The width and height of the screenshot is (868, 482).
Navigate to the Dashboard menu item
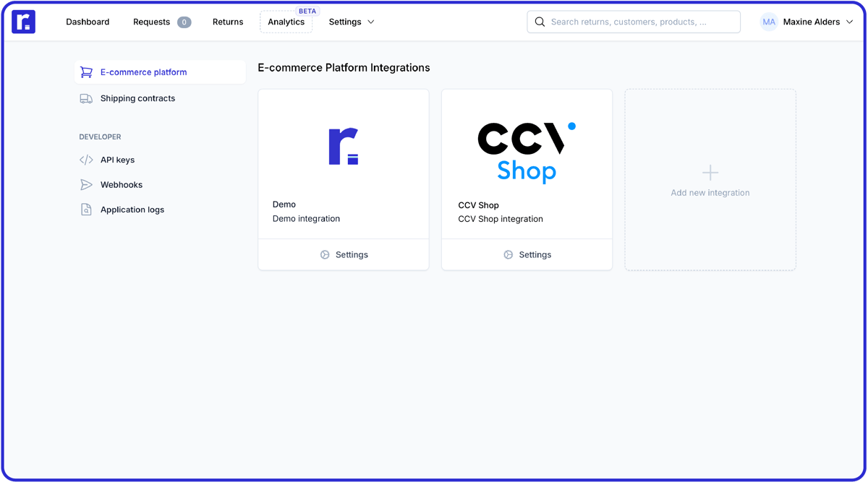click(x=87, y=22)
